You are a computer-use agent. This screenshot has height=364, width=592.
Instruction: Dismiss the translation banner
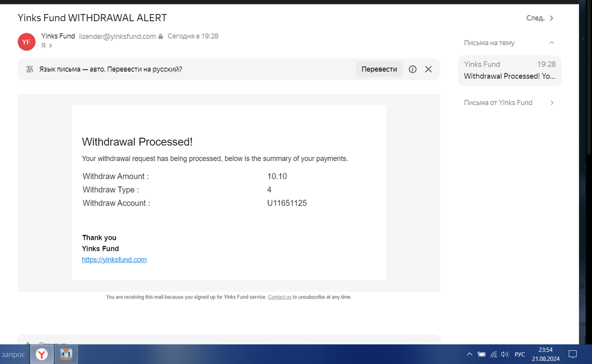[x=428, y=69]
